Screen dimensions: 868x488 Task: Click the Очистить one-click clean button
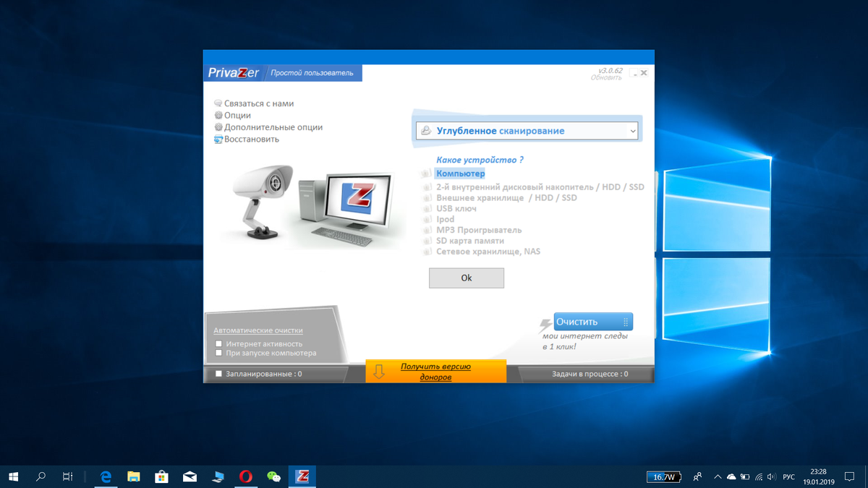[x=593, y=322]
